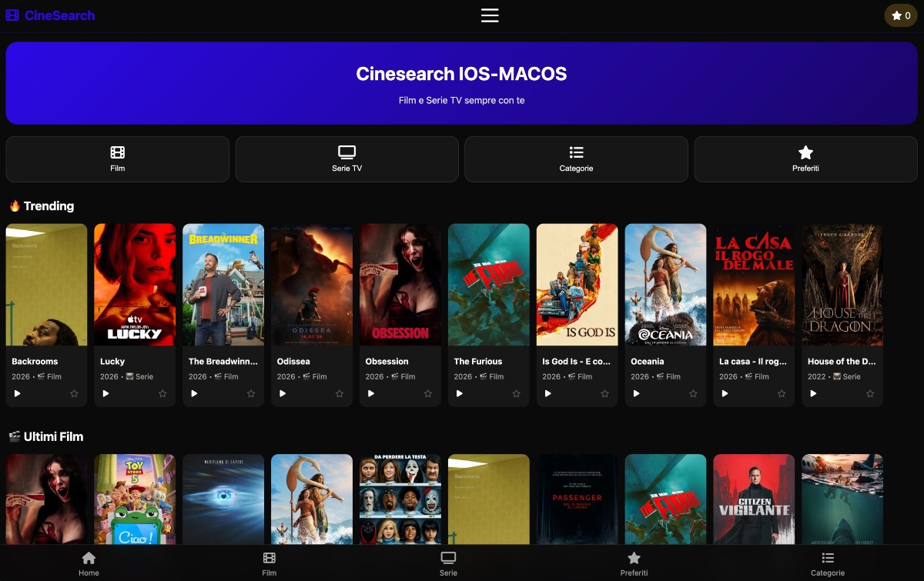Open the Preferiti quick-access tile
The height and width of the screenshot is (581, 924).
[x=805, y=159]
